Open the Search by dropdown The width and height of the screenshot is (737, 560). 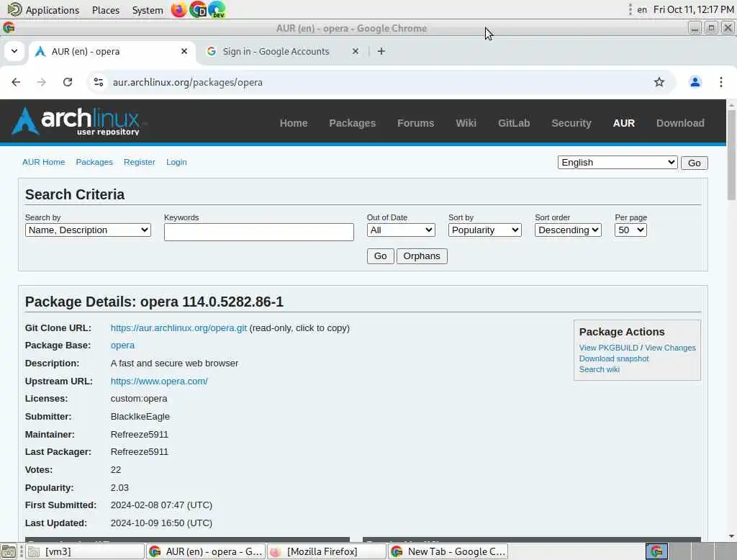tap(88, 230)
